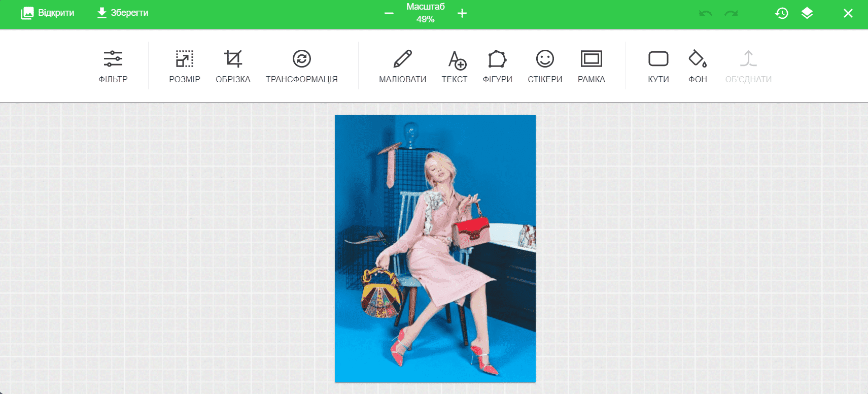The height and width of the screenshot is (394, 868).
Task: Open the history panel clock icon
Action: (782, 13)
